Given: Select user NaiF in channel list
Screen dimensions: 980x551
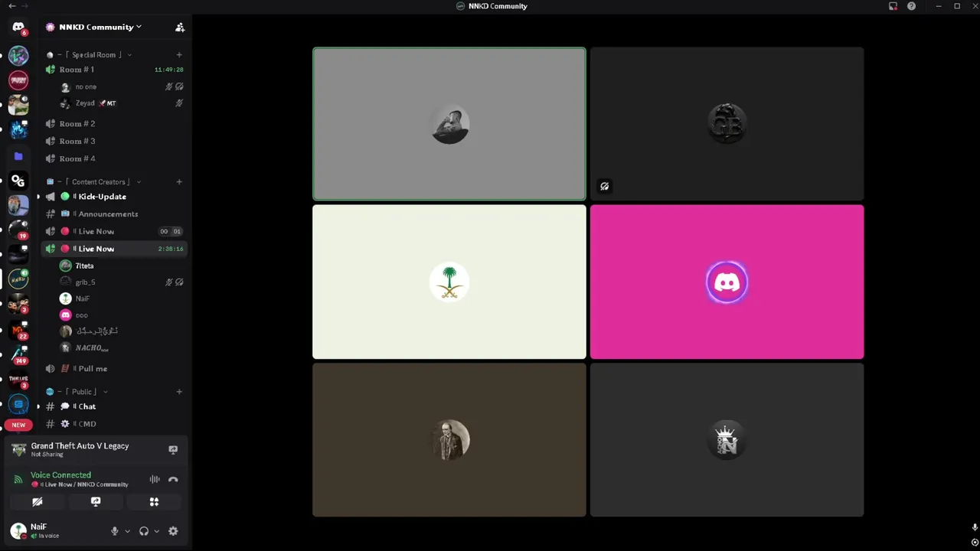Looking at the screenshot, I should (121, 298).
